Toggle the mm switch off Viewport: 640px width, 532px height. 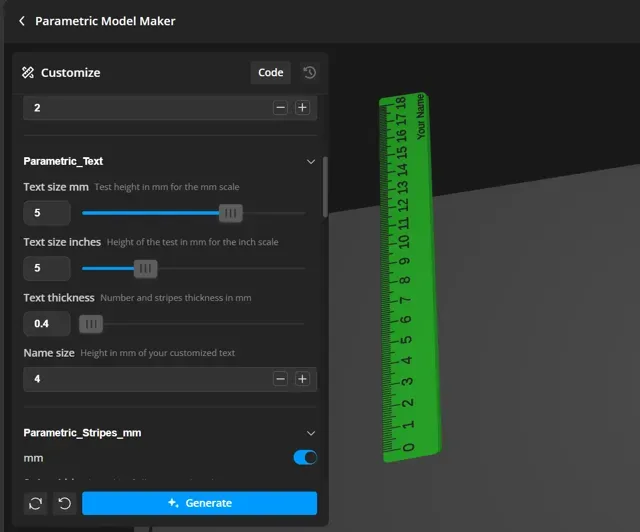(x=305, y=458)
